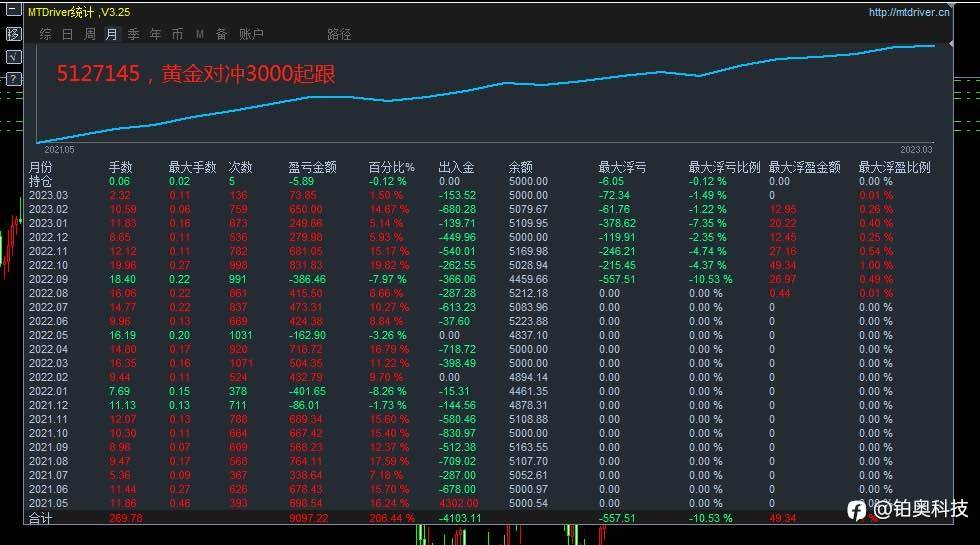Switch to the 综 summary tab
The height and width of the screenshot is (545, 980).
click(x=46, y=34)
